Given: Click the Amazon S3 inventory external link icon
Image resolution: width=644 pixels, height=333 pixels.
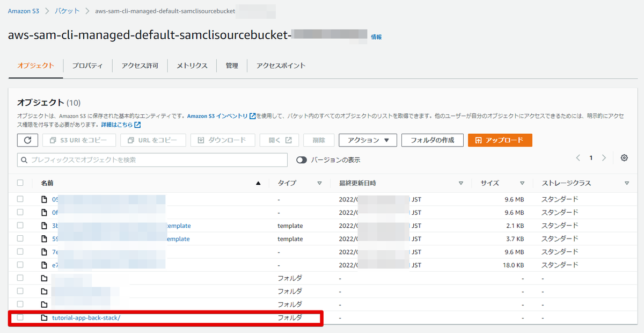Looking at the screenshot, I should (x=253, y=116).
